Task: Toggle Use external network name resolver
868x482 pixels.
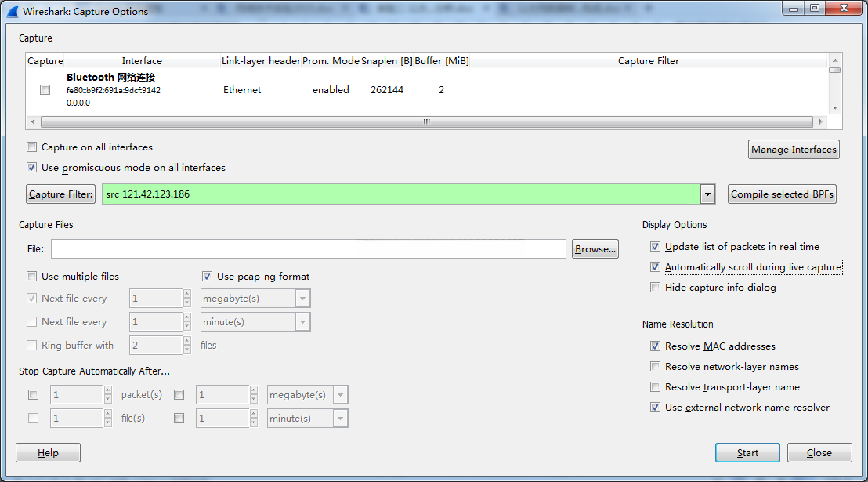Action: (656, 408)
